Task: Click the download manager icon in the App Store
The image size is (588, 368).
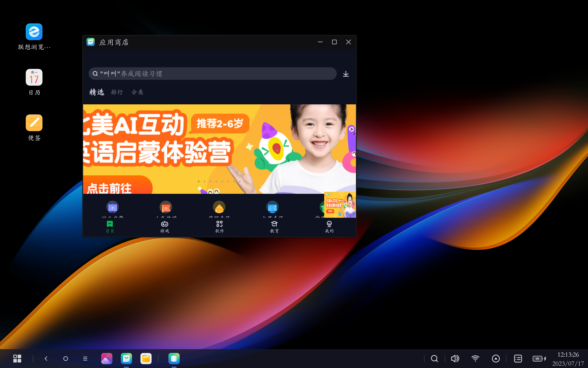Action: 346,74
